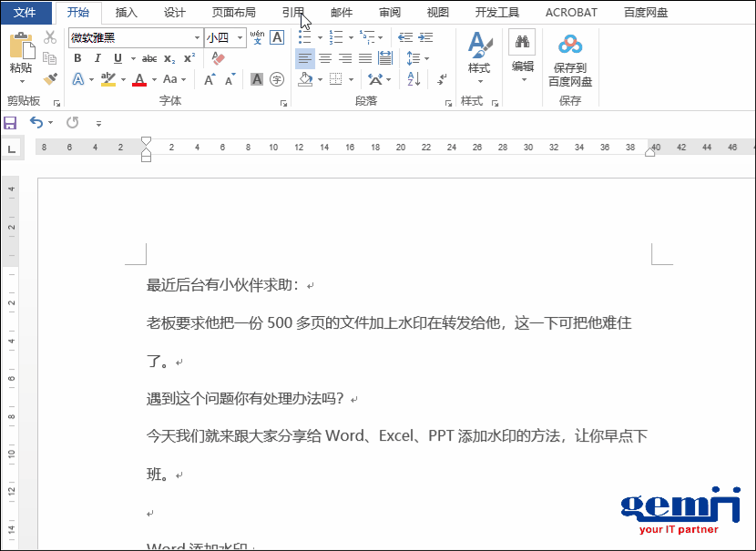The image size is (756, 551).
Task: Click the Clear All Formatting eraser
Action: click(x=217, y=58)
